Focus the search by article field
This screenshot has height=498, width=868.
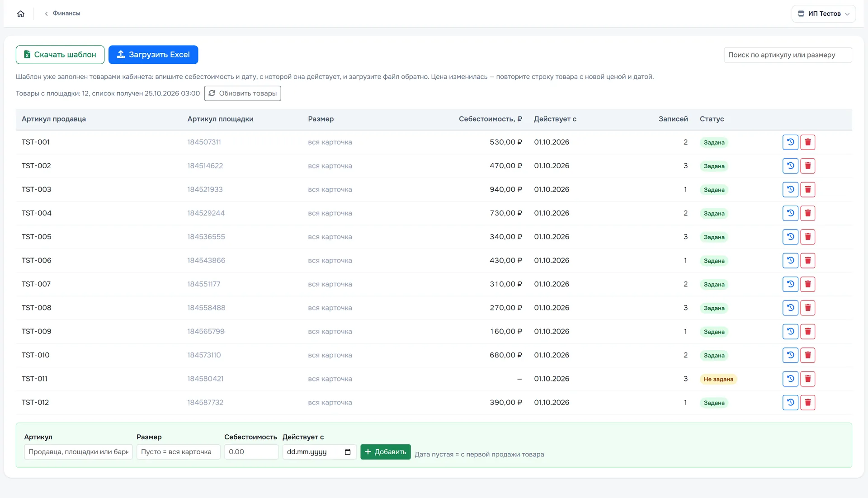pos(788,55)
